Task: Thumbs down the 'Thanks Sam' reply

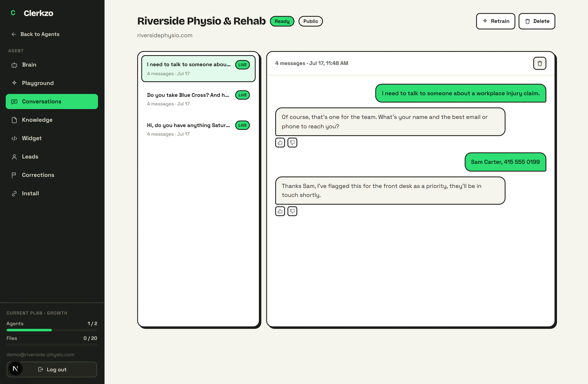Action: pyautogui.click(x=292, y=211)
